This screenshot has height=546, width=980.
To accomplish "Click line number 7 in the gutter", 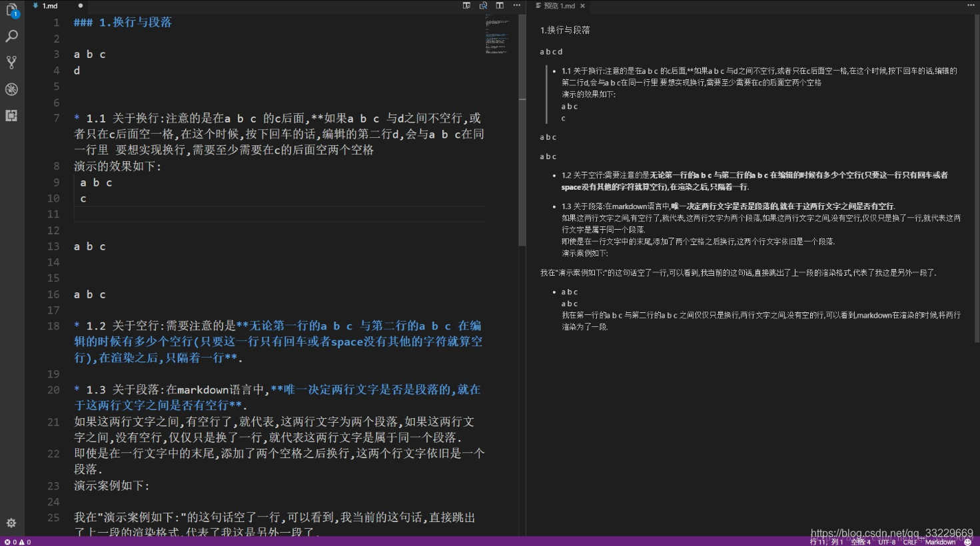I will pos(57,118).
